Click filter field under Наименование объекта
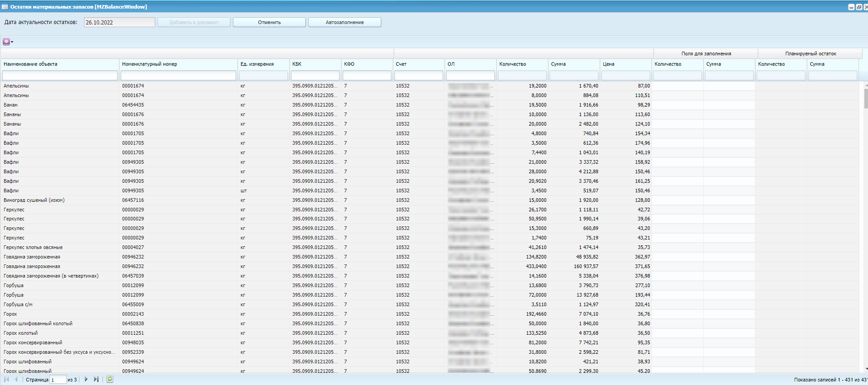868x386 pixels. coord(60,75)
